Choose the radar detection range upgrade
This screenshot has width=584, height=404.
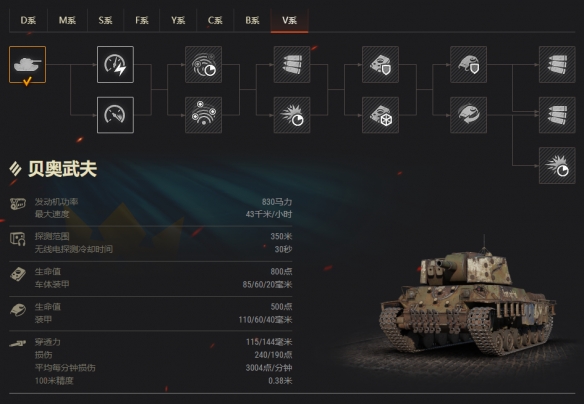tap(204, 115)
